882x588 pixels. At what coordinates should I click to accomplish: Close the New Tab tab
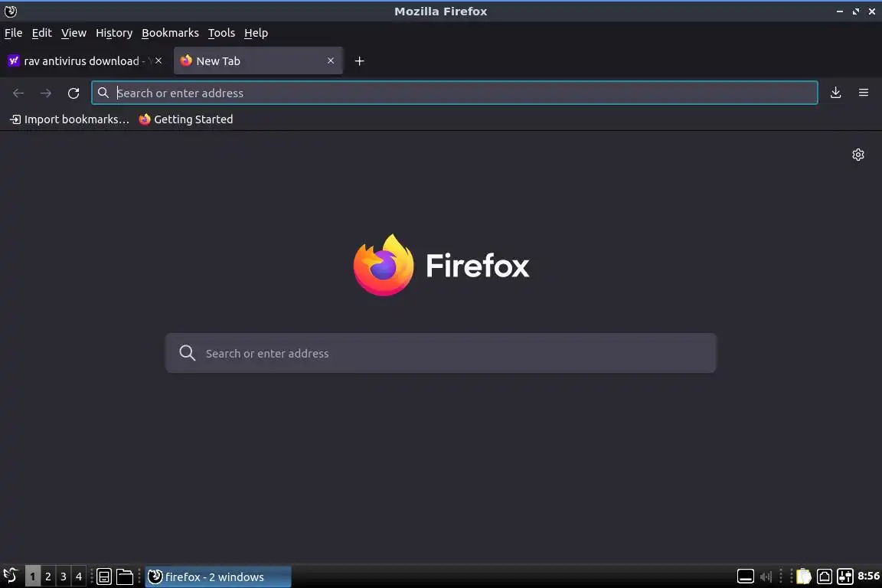coord(331,60)
